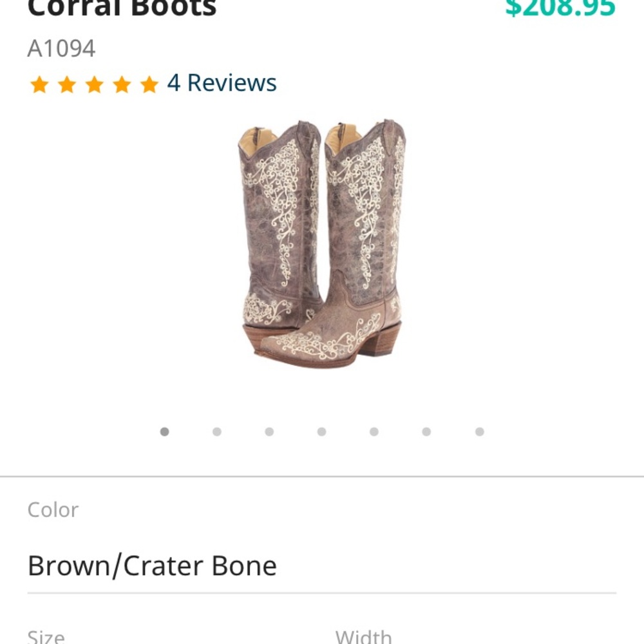Select the fifth rating star
The width and height of the screenshot is (644, 644).
(x=149, y=82)
